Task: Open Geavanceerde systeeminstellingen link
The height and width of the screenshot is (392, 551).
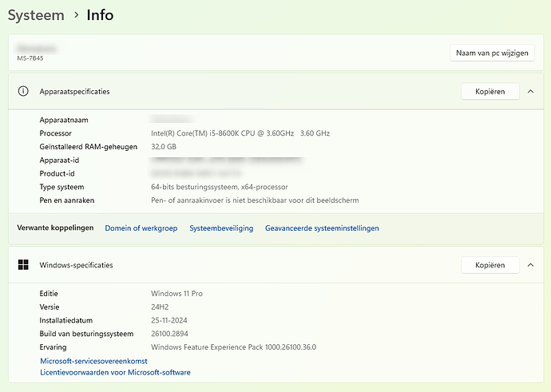Action: (x=322, y=228)
